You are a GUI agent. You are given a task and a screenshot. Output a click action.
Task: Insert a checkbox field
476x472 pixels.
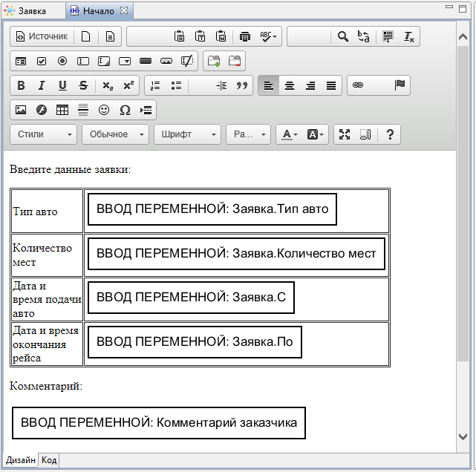[x=42, y=62]
